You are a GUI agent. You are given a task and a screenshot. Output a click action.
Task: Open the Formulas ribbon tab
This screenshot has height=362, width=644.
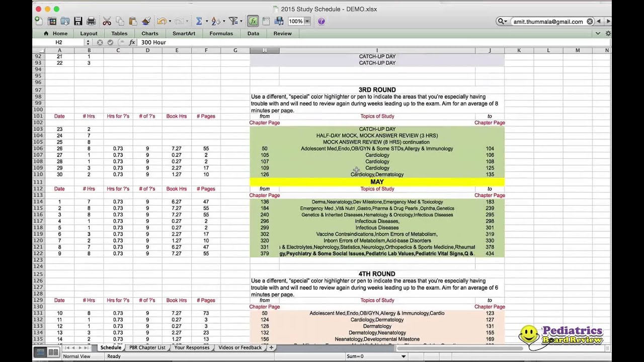click(x=221, y=33)
